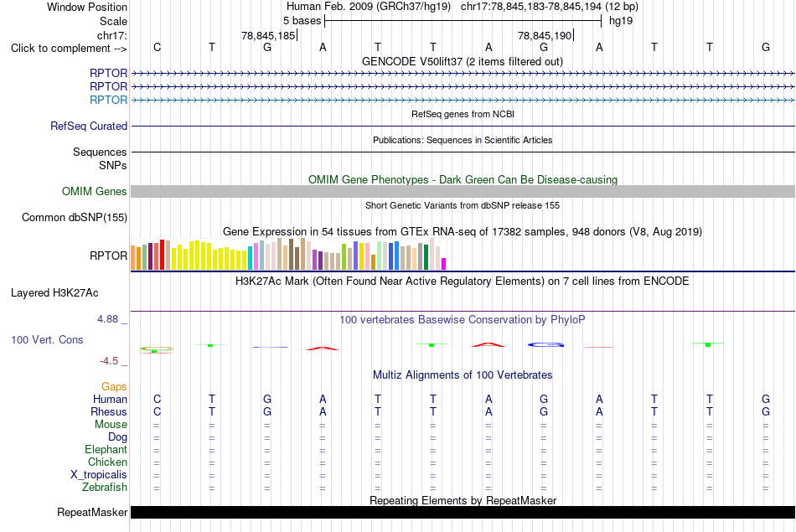Click the GENCODE V50lift37 track title
The image size is (796, 532).
click(462, 61)
